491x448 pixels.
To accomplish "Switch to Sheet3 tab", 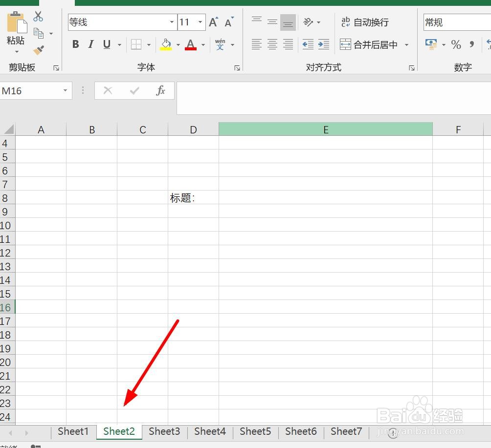I will tap(164, 431).
